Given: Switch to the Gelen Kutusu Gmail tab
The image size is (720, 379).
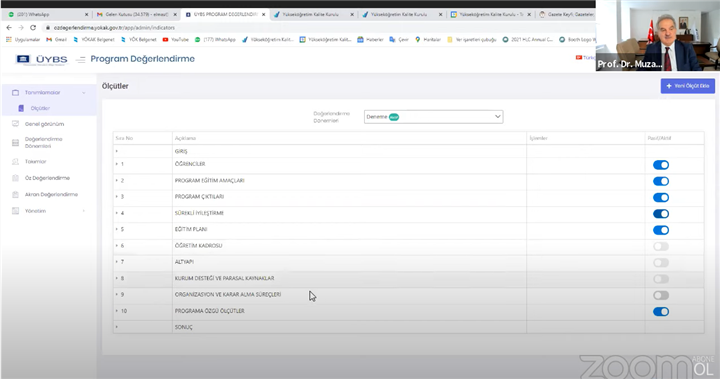Looking at the screenshot, I should (135, 15).
